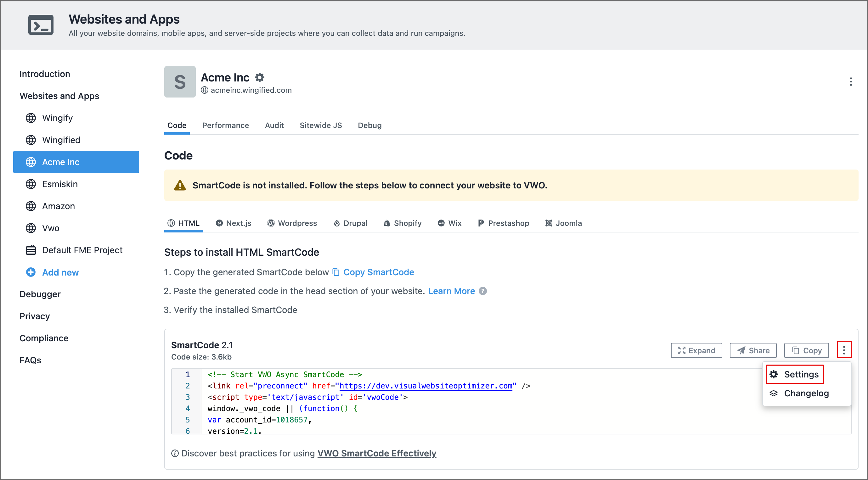The height and width of the screenshot is (480, 868).
Task: Select the Drupal platform tab
Action: coord(350,223)
